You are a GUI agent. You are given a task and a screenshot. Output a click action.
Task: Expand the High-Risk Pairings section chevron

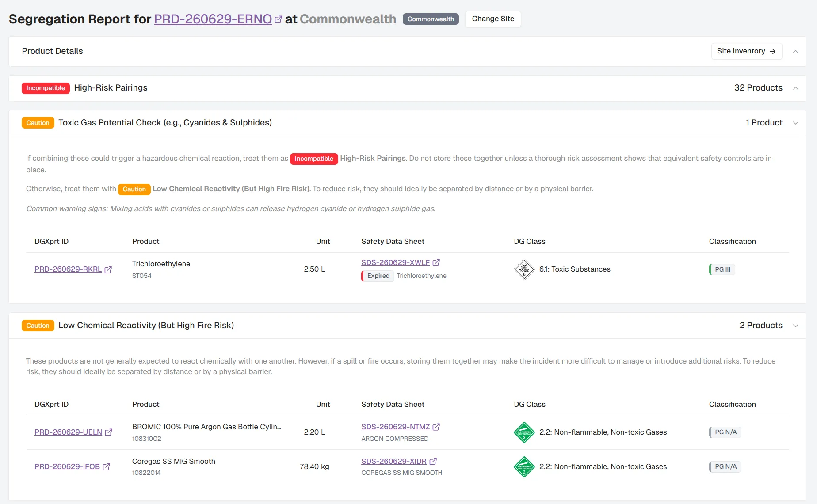pyautogui.click(x=795, y=88)
